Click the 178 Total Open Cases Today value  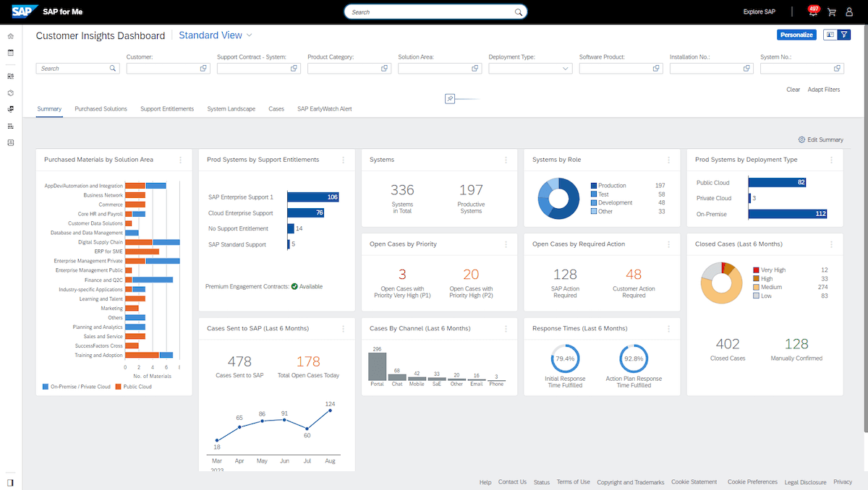308,361
